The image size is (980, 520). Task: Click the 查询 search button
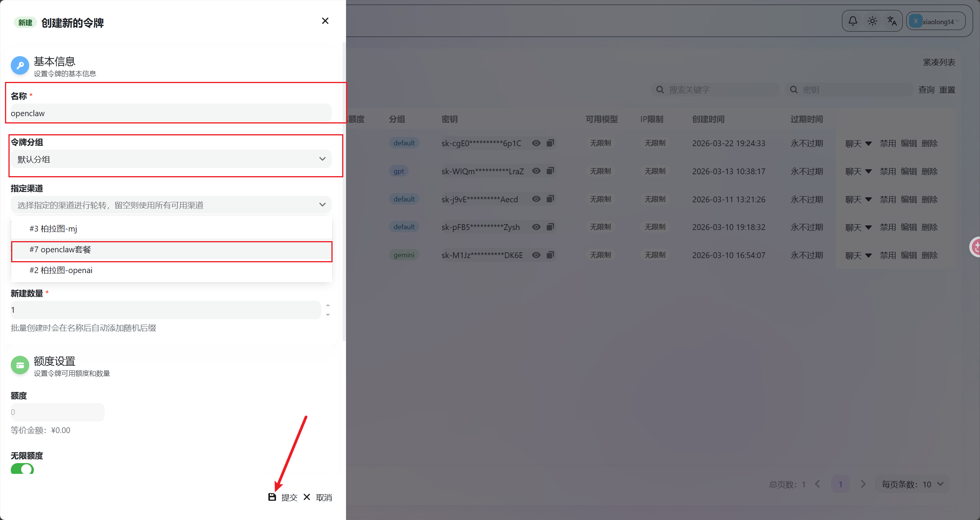pos(926,90)
